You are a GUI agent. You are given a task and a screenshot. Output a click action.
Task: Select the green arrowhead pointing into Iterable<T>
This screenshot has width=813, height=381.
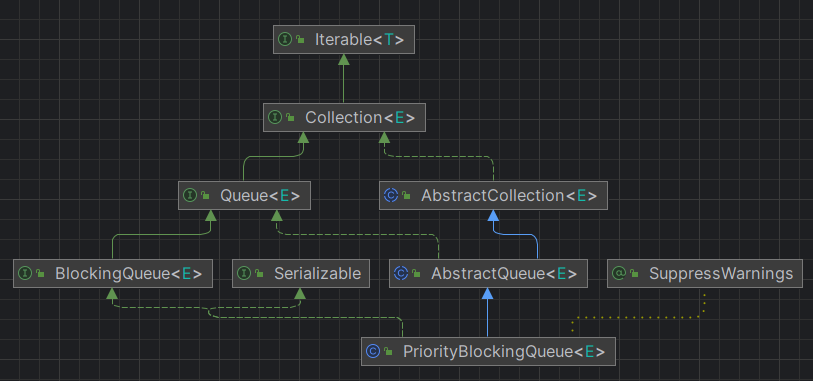pos(343,60)
